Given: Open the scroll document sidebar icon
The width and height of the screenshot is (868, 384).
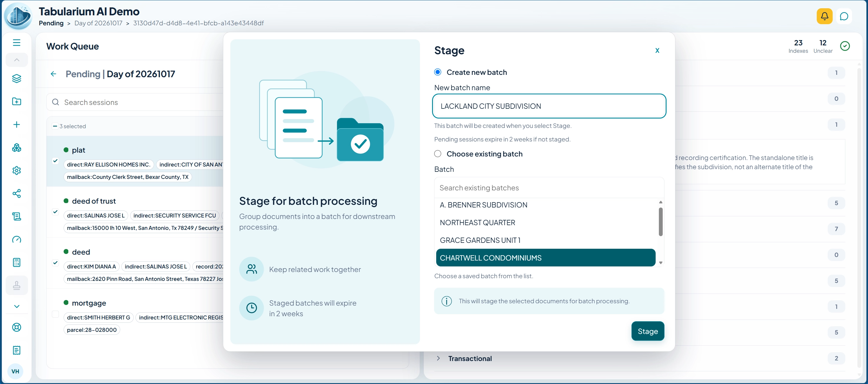Looking at the screenshot, I should pyautogui.click(x=16, y=216).
